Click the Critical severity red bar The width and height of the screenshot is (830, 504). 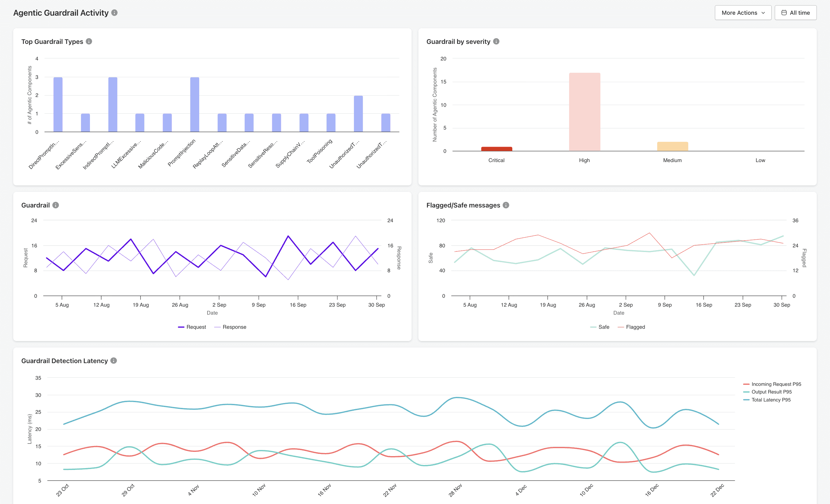pyautogui.click(x=497, y=149)
